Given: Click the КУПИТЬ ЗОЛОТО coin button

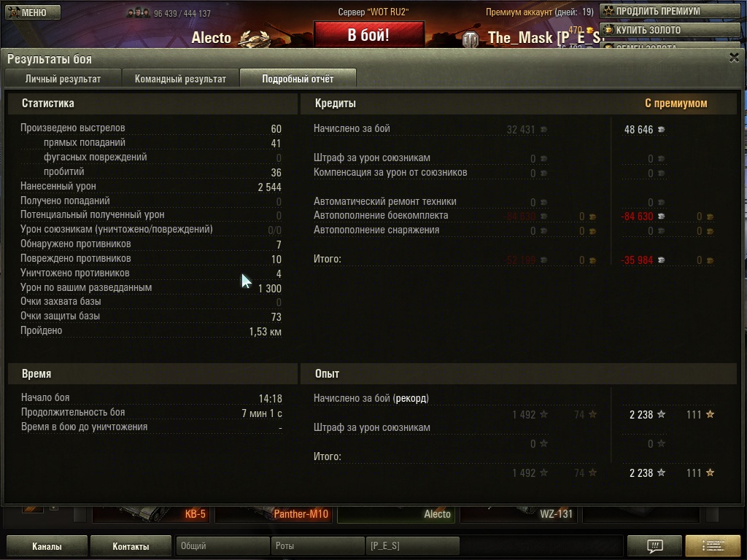Looking at the screenshot, I should coord(670,30).
